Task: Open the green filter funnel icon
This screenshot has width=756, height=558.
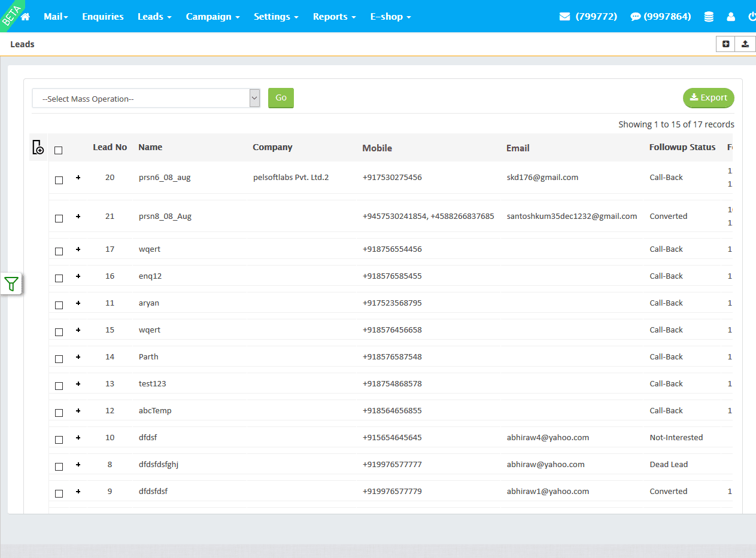Action: click(11, 284)
